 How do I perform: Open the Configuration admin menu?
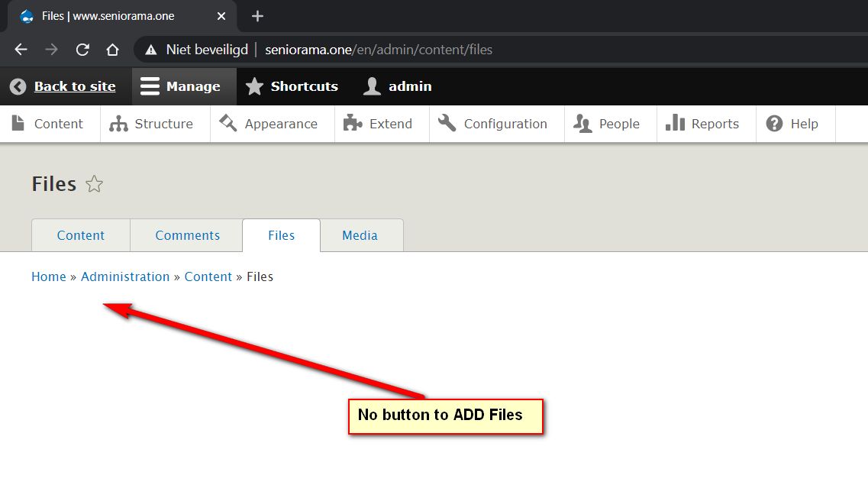click(496, 124)
